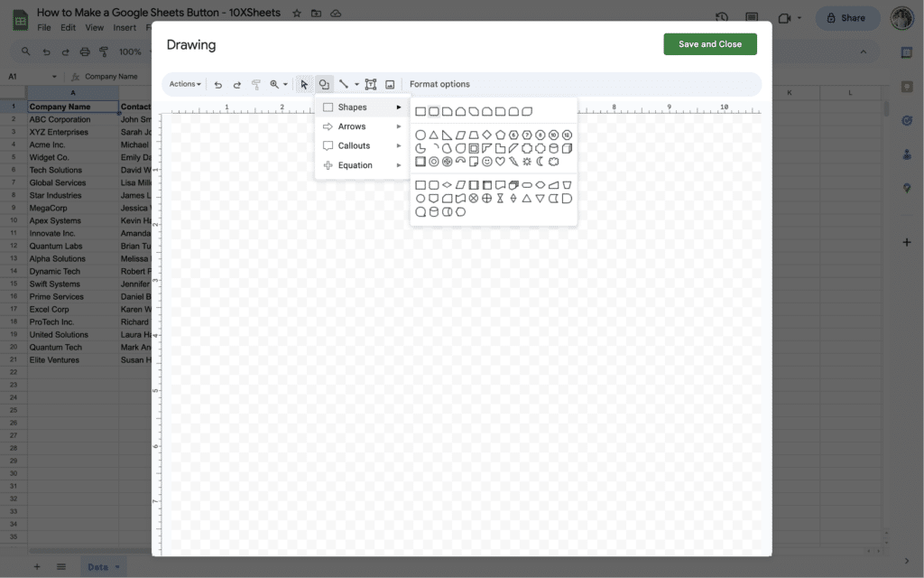
Task: Select the Paint format tool
Action: pos(254,84)
